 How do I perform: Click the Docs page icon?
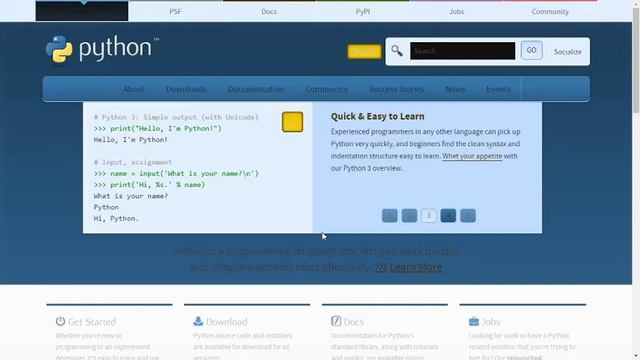[336, 321]
